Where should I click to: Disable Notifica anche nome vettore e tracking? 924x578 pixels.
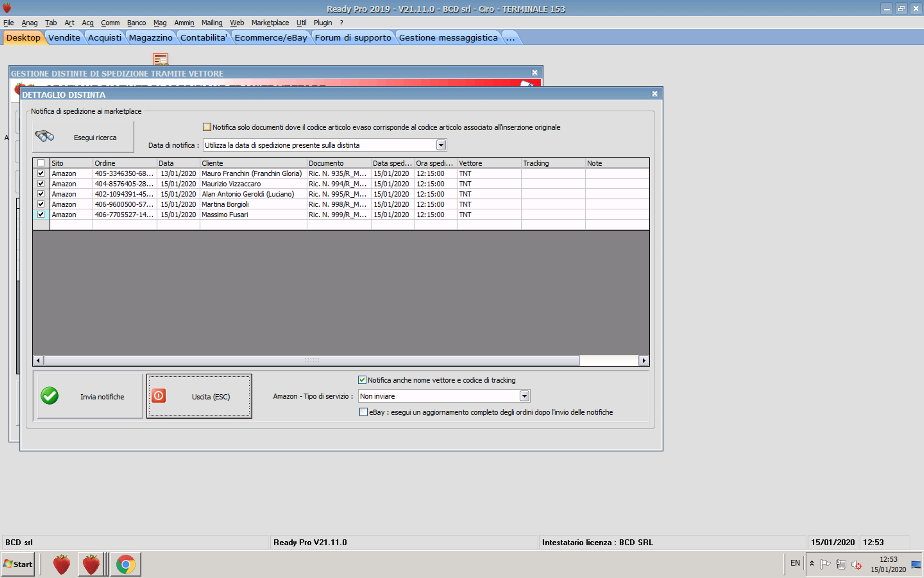(362, 380)
